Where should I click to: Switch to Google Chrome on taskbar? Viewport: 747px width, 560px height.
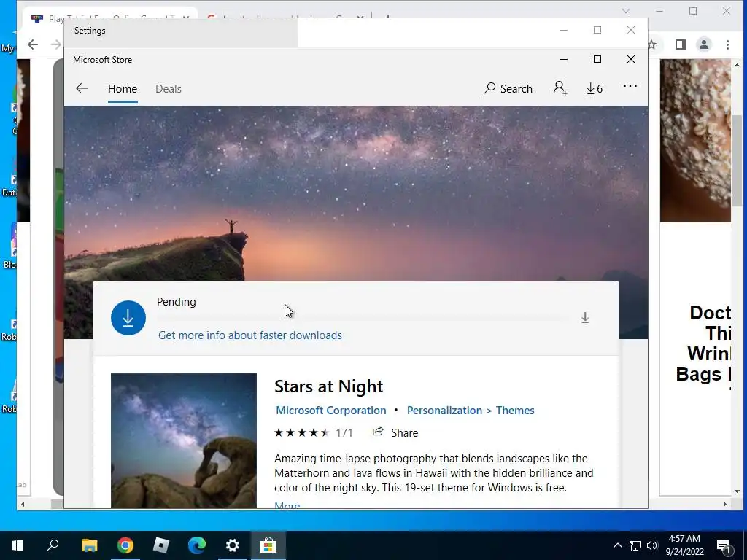click(125, 545)
